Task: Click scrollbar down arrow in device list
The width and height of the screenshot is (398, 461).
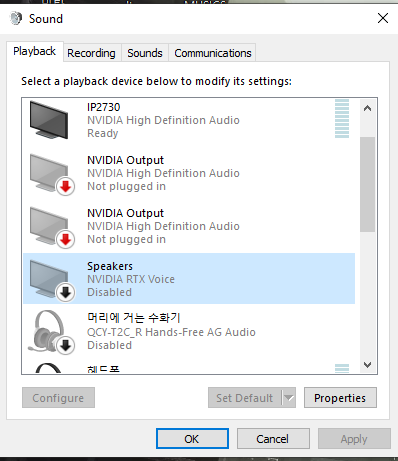Action: coord(367,364)
